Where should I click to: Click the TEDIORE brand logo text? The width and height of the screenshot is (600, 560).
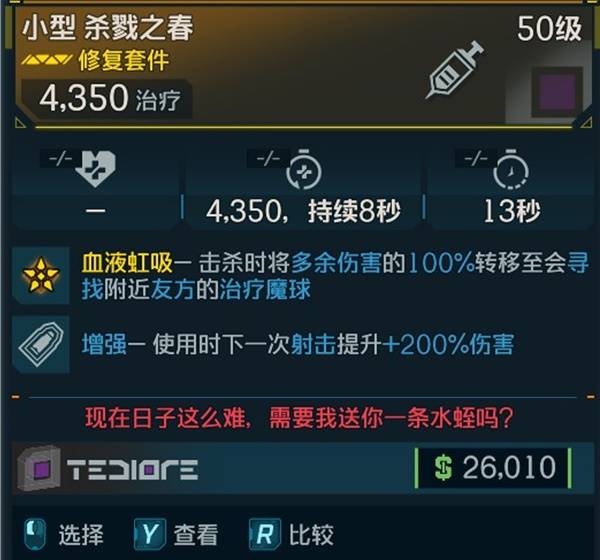pyautogui.click(x=132, y=469)
